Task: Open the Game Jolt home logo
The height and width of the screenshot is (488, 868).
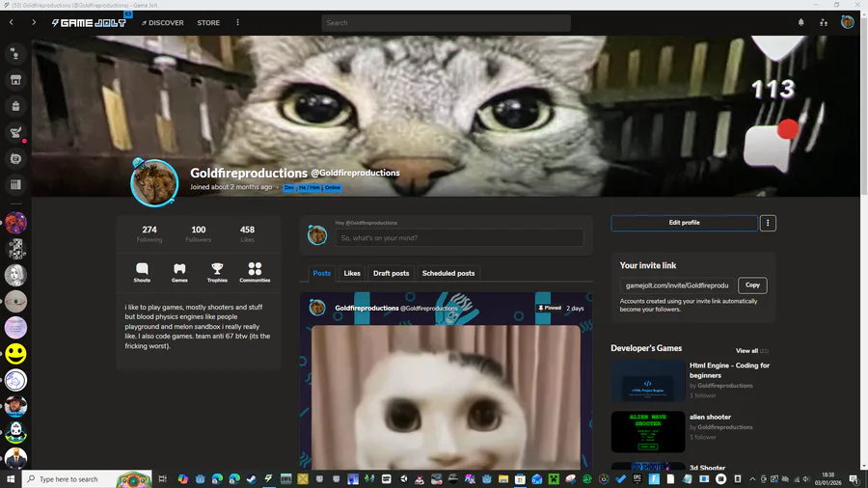Action: click(x=89, y=23)
